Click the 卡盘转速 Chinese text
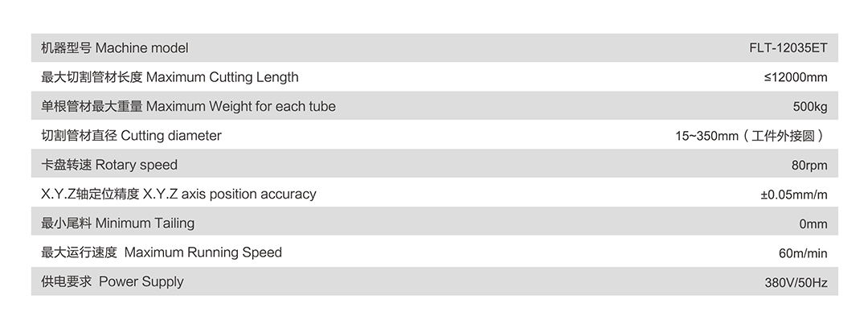Screen dimensions: 868x328 click(x=66, y=165)
